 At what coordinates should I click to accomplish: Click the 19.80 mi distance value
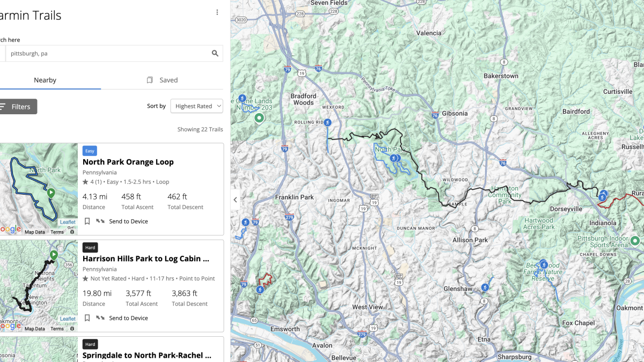[x=97, y=293]
